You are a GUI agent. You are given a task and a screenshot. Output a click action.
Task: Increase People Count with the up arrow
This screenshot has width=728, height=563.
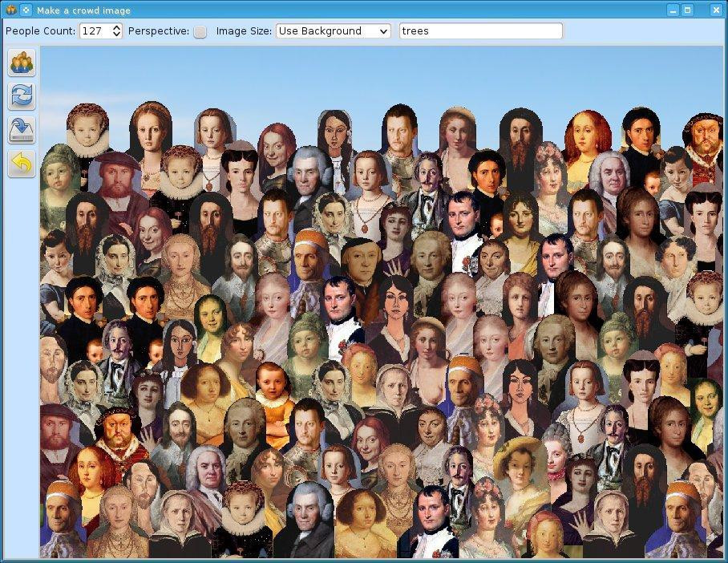click(116, 28)
